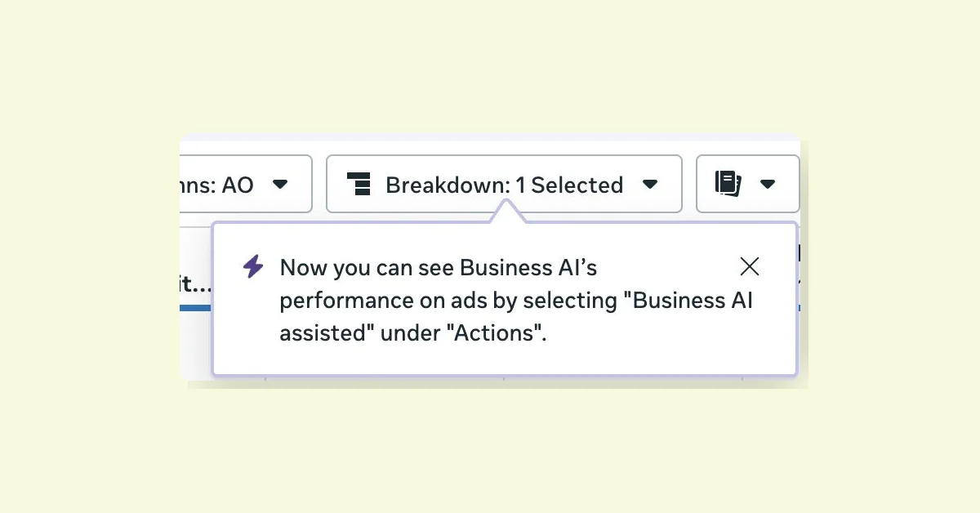Select the Breakdown icon left of its label
Image resolution: width=980 pixels, height=513 pixels.
(361, 185)
